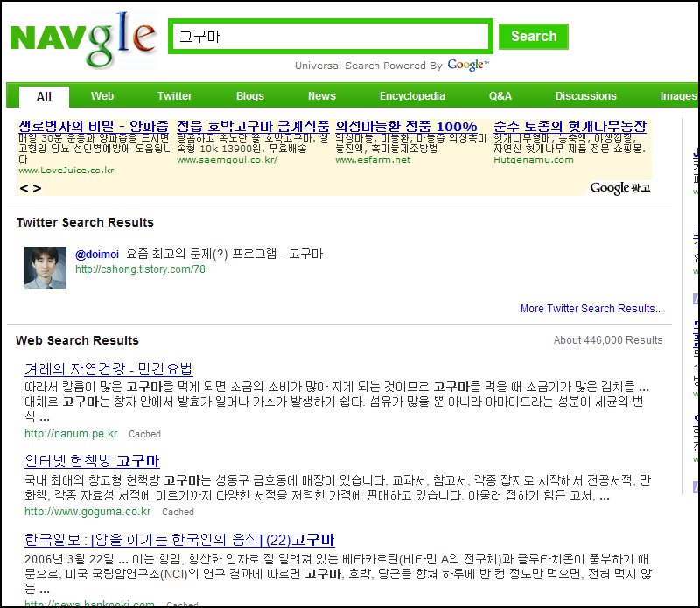The image size is (700, 608).
Task: Click the www.saemgoul.co.kr ad URL
Action: [x=227, y=160]
